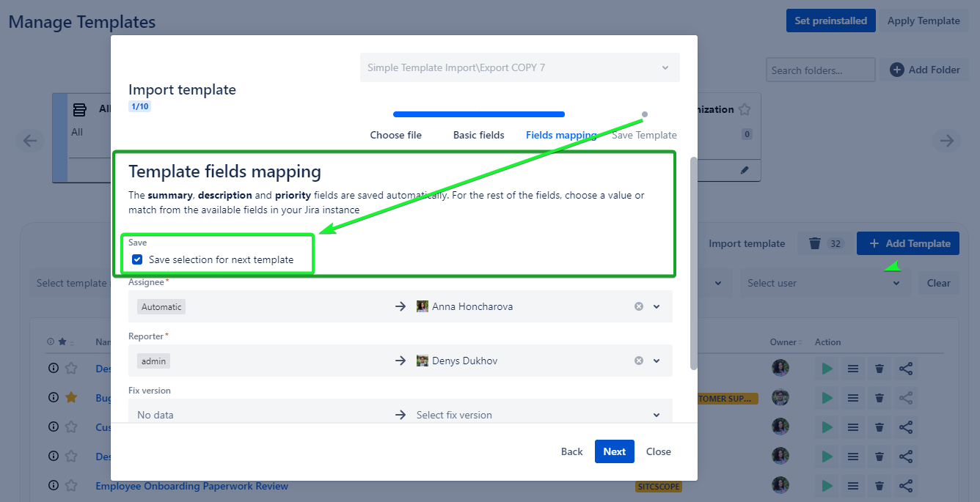Run the Employee Onboarding Paperwork Review template
980x502 pixels.
pos(827,486)
